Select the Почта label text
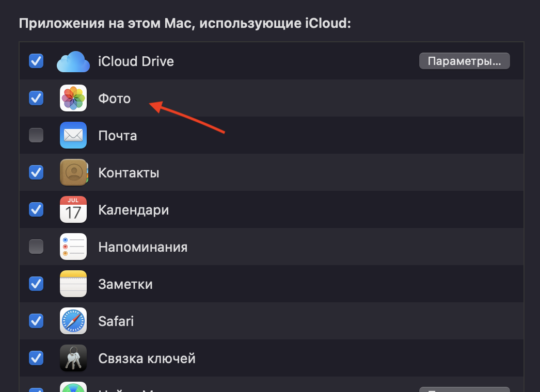Image resolution: width=540 pixels, height=392 pixels. [x=118, y=136]
